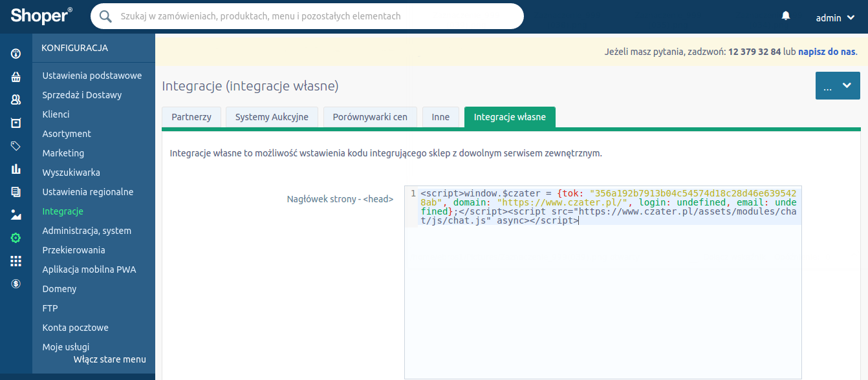Screen dimensions: 868x380
Task: Click the KONFIGURACJA sidebar heading
Action: [74, 48]
